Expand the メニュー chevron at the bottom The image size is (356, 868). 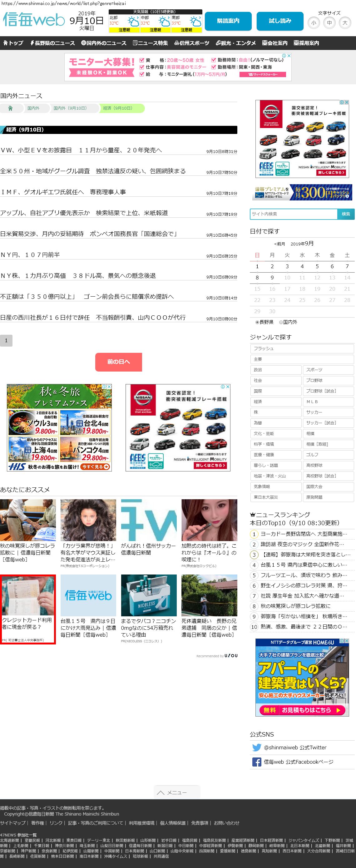[x=161, y=792]
